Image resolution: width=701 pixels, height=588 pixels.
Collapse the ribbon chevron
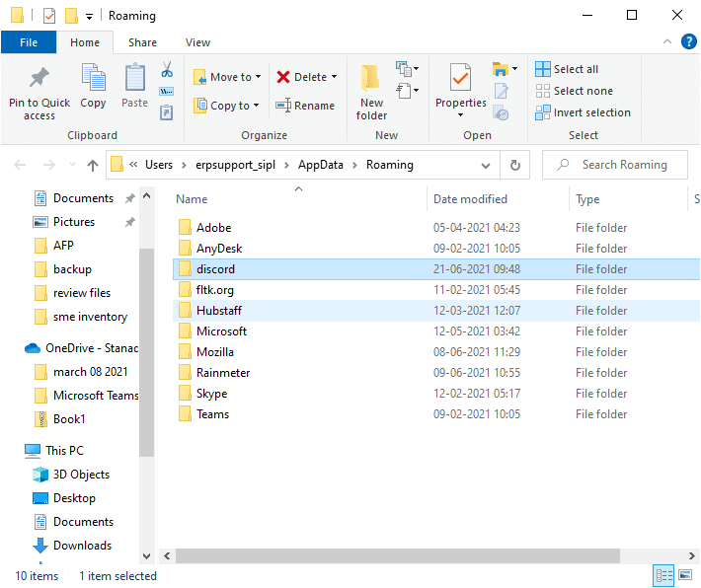pyautogui.click(x=667, y=42)
